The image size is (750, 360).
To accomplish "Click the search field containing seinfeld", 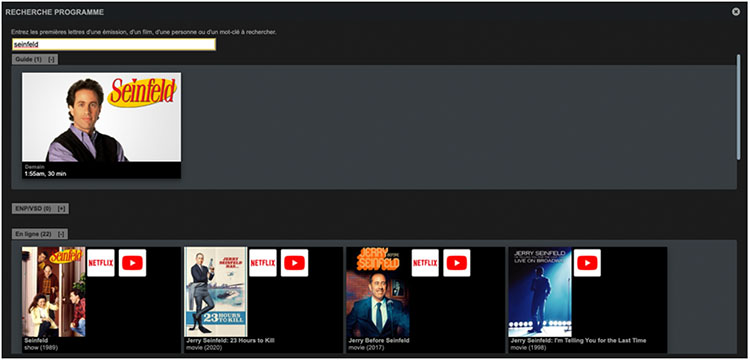I will (114, 44).
